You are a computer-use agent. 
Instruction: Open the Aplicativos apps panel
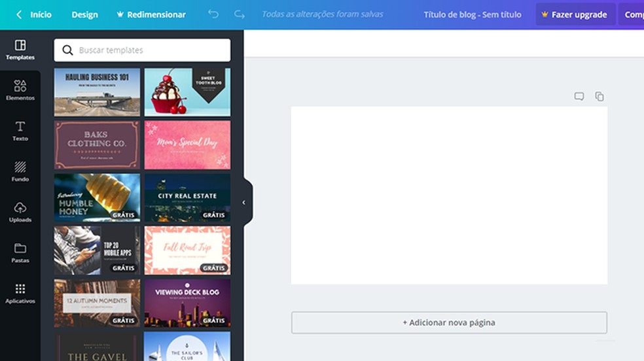coord(20,294)
